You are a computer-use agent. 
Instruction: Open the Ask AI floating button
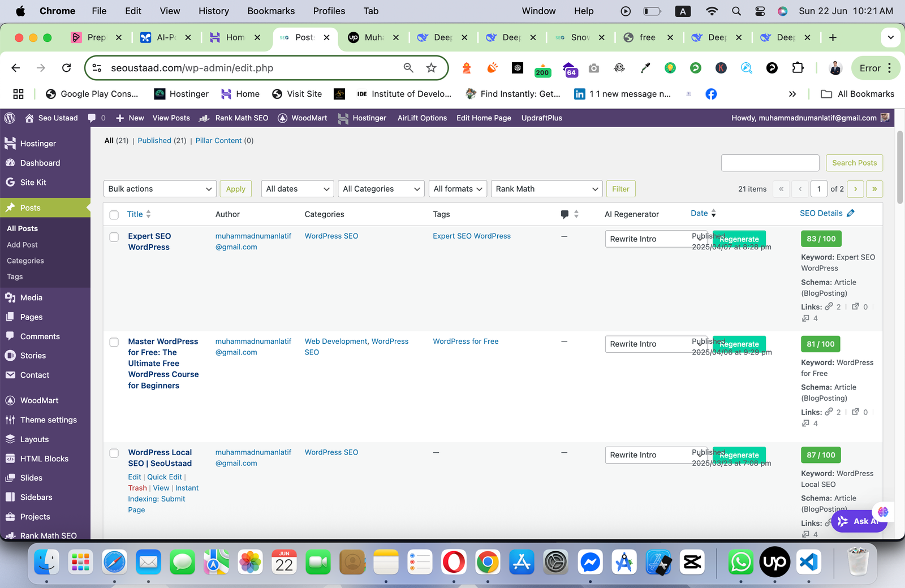coord(859,521)
